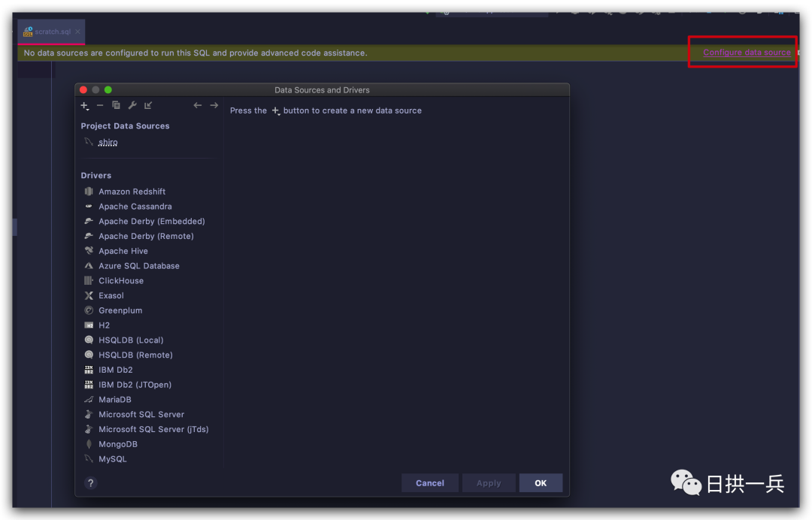Click the Azure SQL Database icon

point(89,266)
